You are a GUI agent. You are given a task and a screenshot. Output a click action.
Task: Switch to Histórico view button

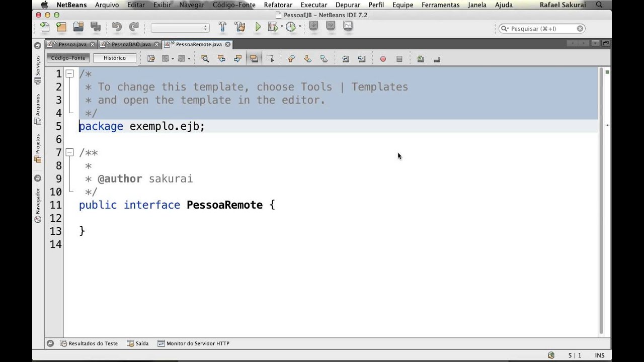(x=115, y=58)
